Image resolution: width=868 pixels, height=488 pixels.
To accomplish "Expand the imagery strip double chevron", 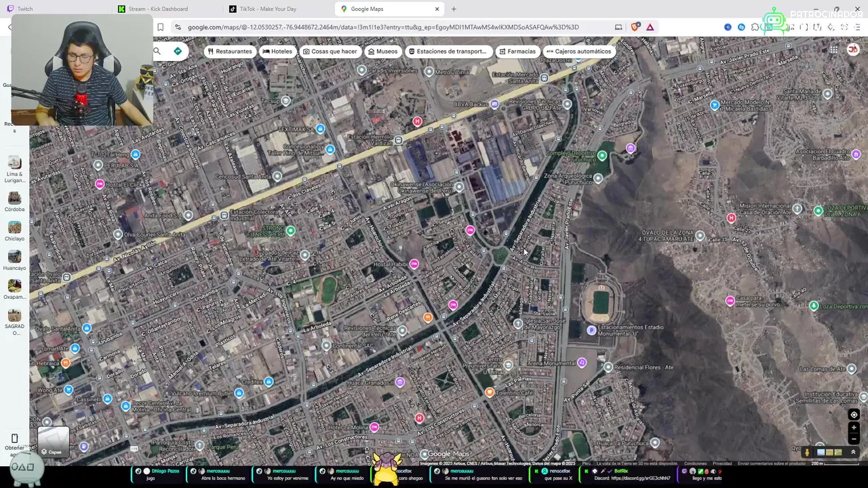I will pyautogui.click(x=853, y=452).
